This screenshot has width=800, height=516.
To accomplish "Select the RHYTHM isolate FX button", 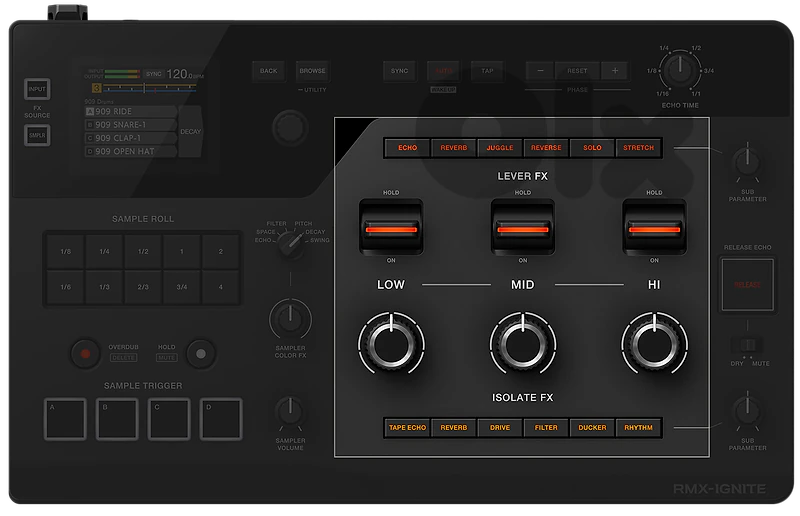I will [x=638, y=427].
